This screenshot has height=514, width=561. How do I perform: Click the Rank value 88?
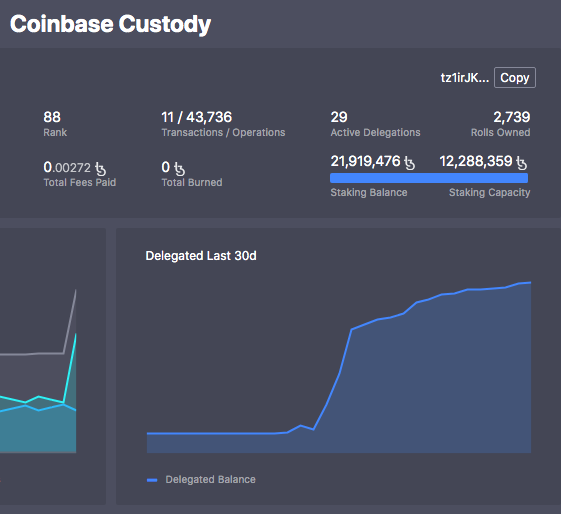point(52,117)
